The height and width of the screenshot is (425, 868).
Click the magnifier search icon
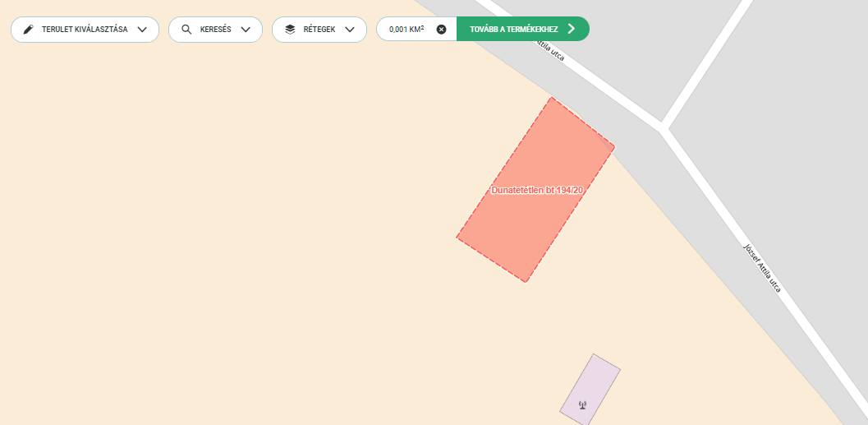(186, 30)
